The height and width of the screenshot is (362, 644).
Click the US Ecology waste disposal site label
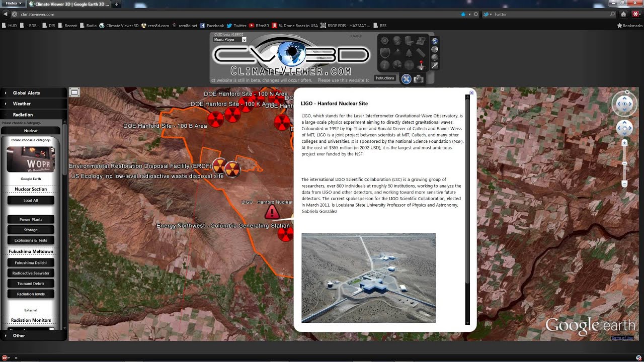(x=147, y=176)
